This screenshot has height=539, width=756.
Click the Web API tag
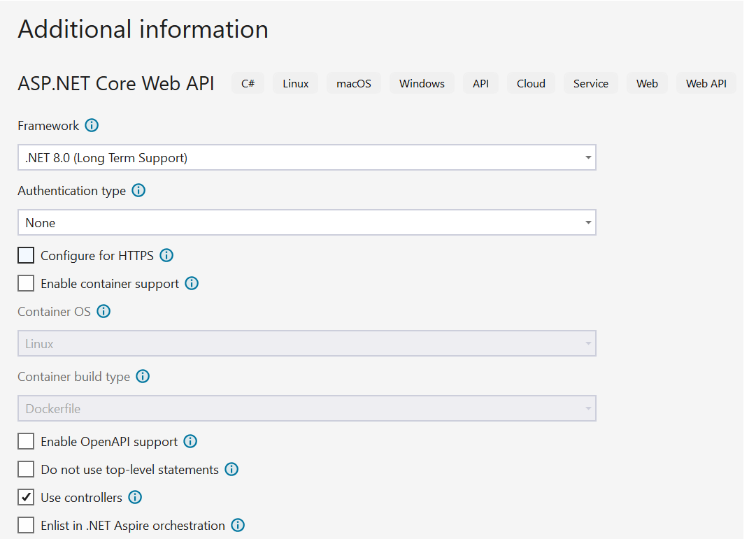tap(706, 83)
